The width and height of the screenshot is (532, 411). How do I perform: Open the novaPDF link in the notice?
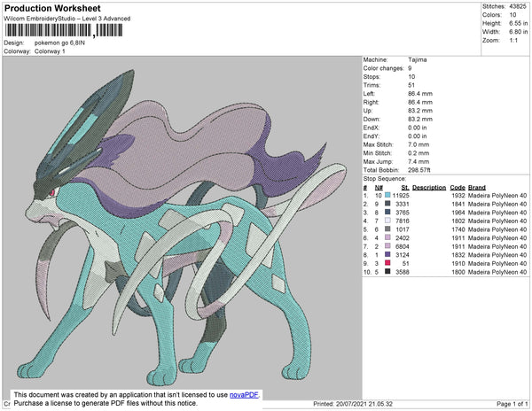pyautogui.click(x=245, y=395)
